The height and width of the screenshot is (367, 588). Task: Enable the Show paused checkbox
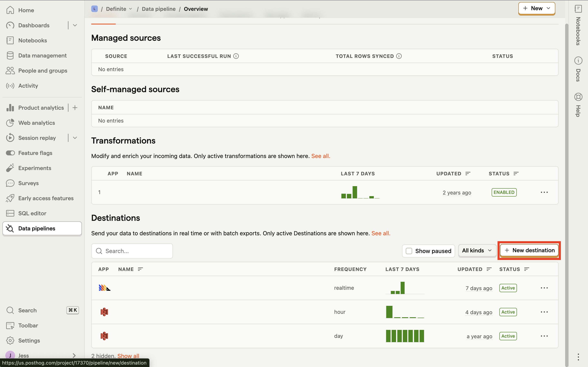409,251
